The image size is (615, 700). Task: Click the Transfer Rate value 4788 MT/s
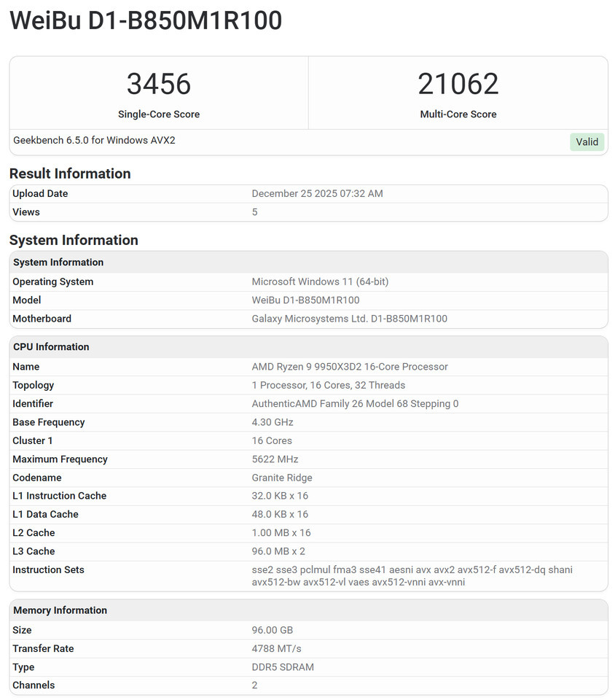[x=278, y=648]
